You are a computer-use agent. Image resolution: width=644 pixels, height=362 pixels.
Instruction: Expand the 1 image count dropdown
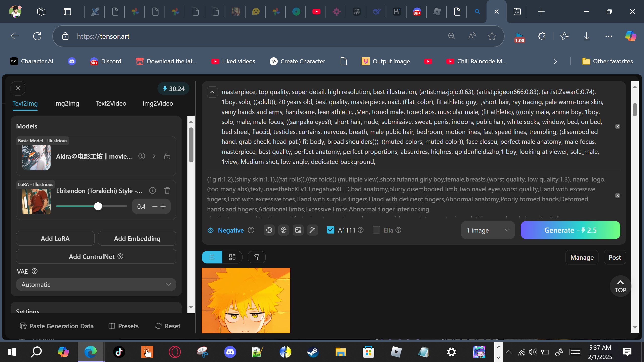click(488, 230)
